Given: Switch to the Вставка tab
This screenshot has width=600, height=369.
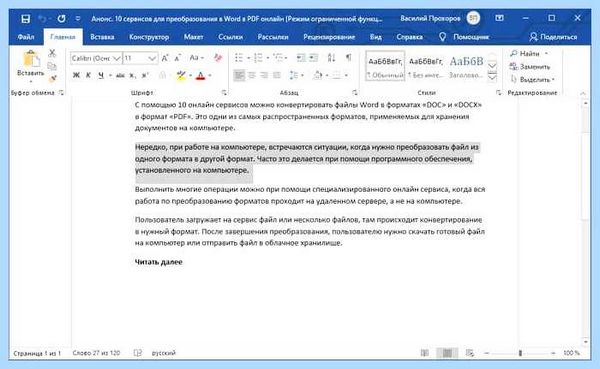Looking at the screenshot, I should coord(102,37).
